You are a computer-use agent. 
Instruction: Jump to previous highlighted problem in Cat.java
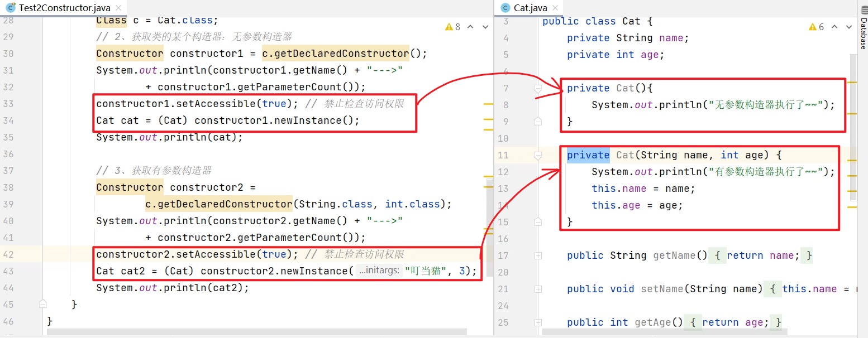pyautogui.click(x=834, y=27)
